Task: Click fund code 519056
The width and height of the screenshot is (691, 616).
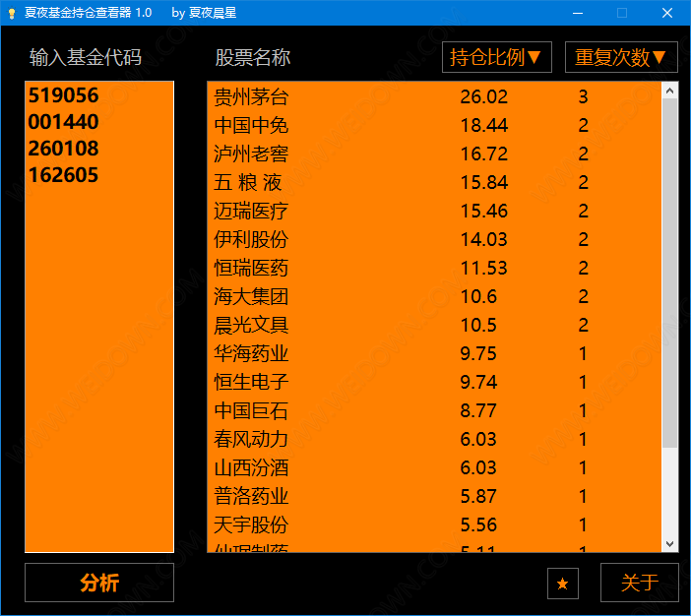Action: point(63,95)
